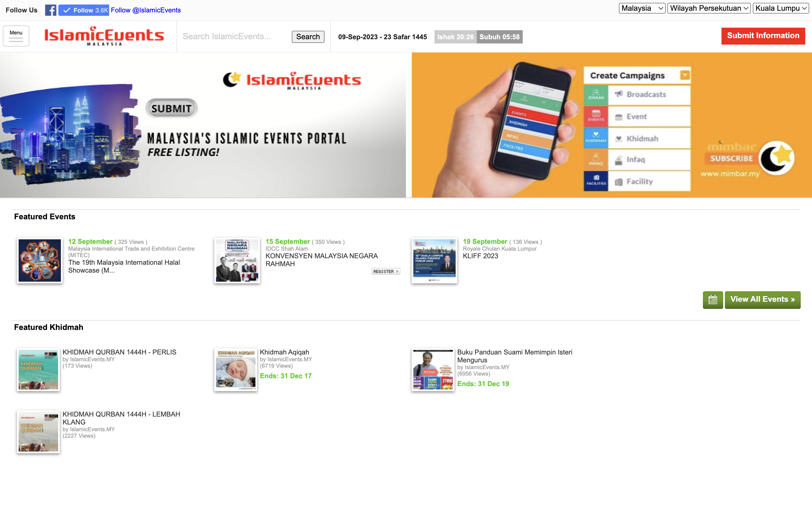This screenshot has width=812, height=508.
Task: Select Broadcasts in the campaign list
Action: tap(649, 95)
